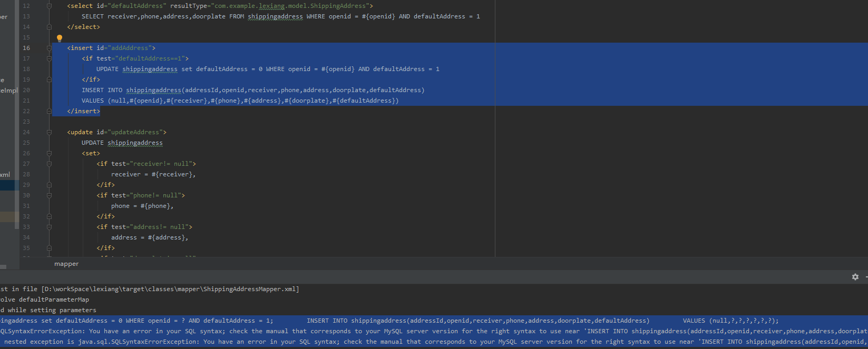868x349 pixels.
Task: Click line number 16 in the gutter
Action: (26, 48)
